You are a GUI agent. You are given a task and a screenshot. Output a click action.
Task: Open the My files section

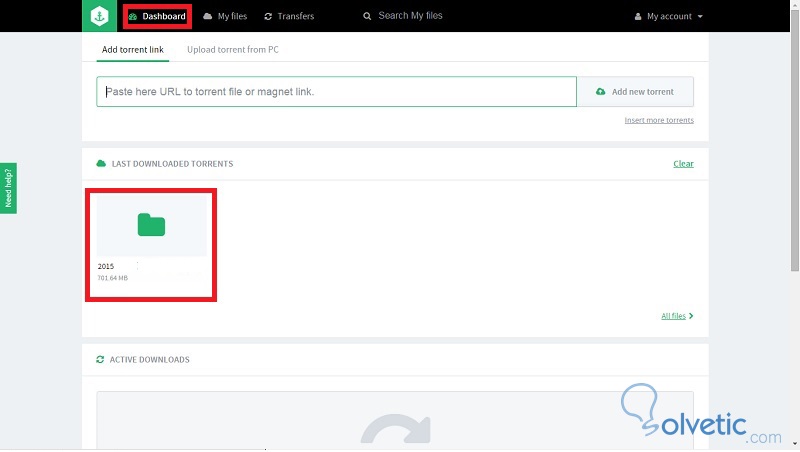click(x=225, y=16)
